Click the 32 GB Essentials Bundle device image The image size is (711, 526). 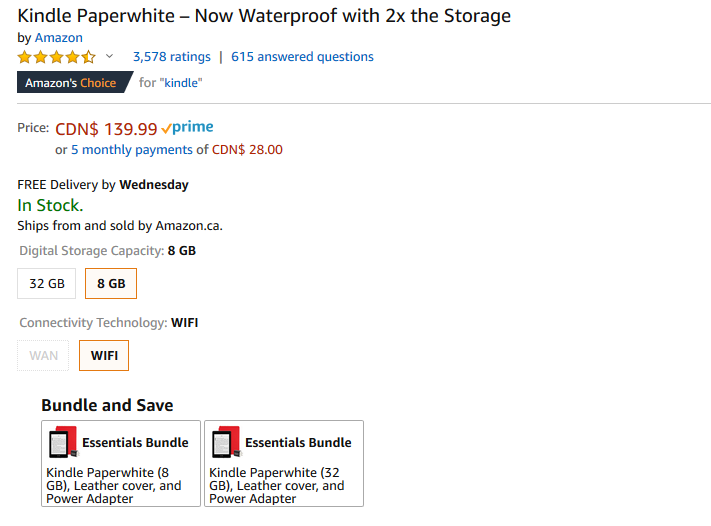(x=226, y=442)
